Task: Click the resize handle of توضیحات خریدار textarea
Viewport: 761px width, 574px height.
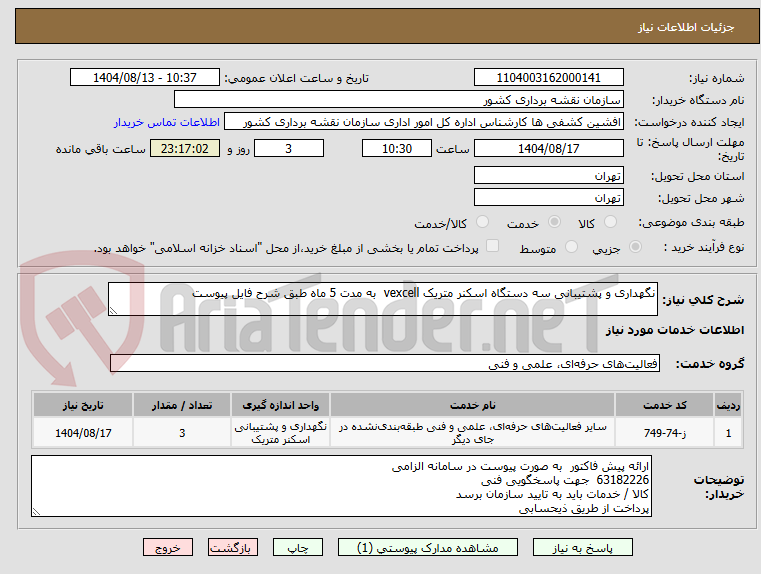Action: (x=36, y=511)
